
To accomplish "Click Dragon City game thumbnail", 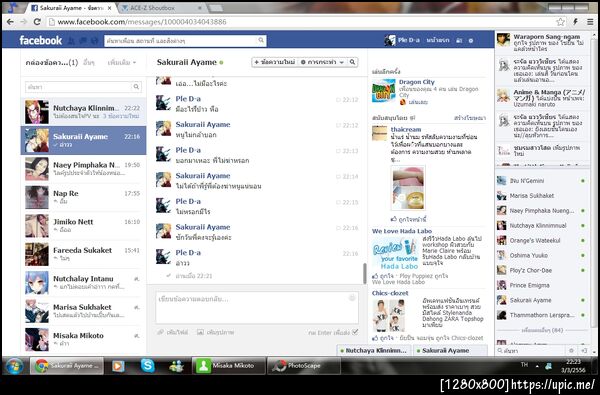I will pyautogui.click(x=384, y=91).
